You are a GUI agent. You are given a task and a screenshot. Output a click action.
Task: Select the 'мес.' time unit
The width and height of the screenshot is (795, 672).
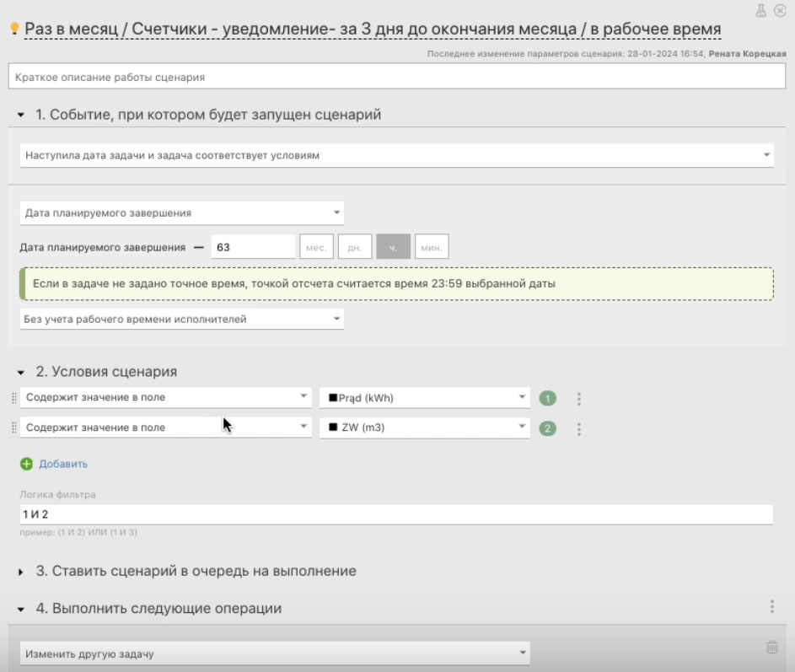coord(316,247)
